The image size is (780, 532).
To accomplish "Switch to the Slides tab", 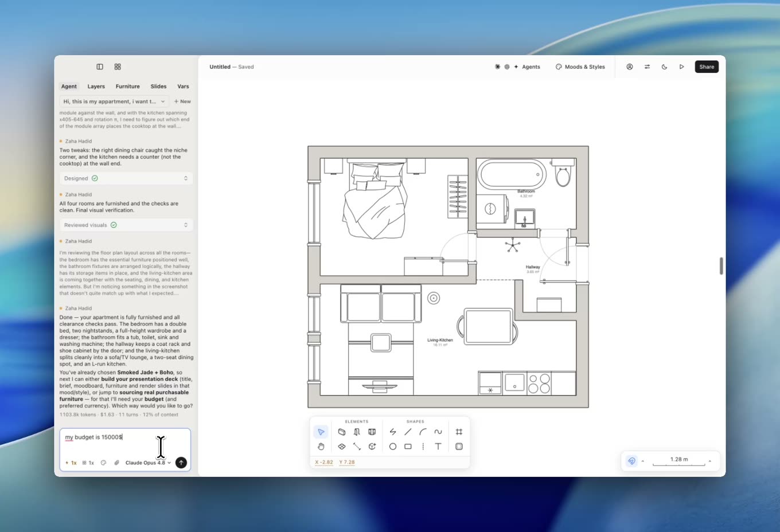I will pyautogui.click(x=159, y=87).
